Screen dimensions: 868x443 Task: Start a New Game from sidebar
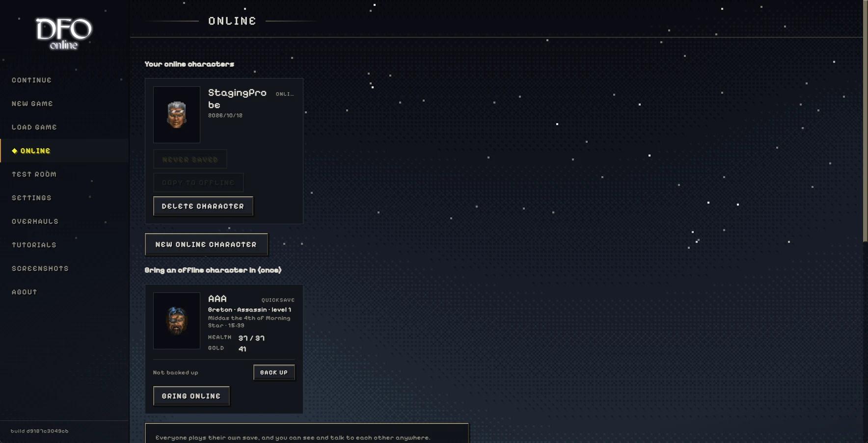click(x=32, y=104)
